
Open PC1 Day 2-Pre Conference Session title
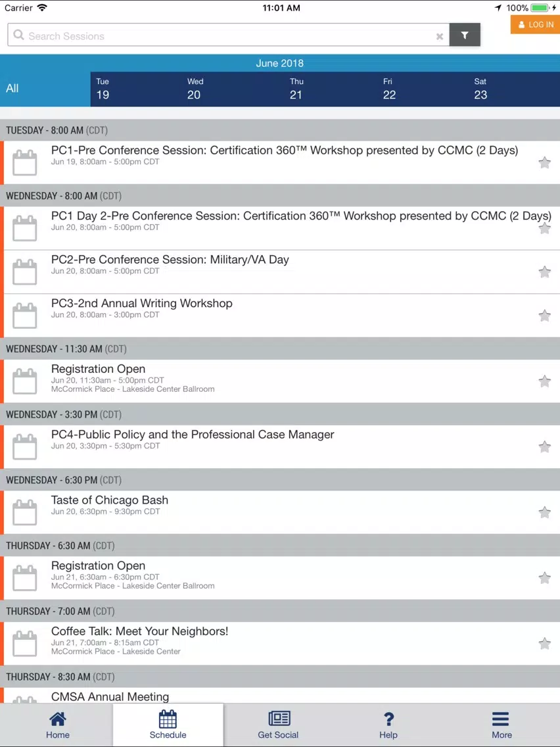(x=301, y=216)
